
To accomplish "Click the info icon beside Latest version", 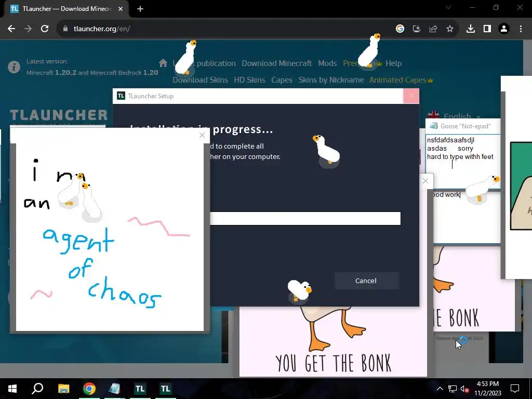I will coord(14,67).
